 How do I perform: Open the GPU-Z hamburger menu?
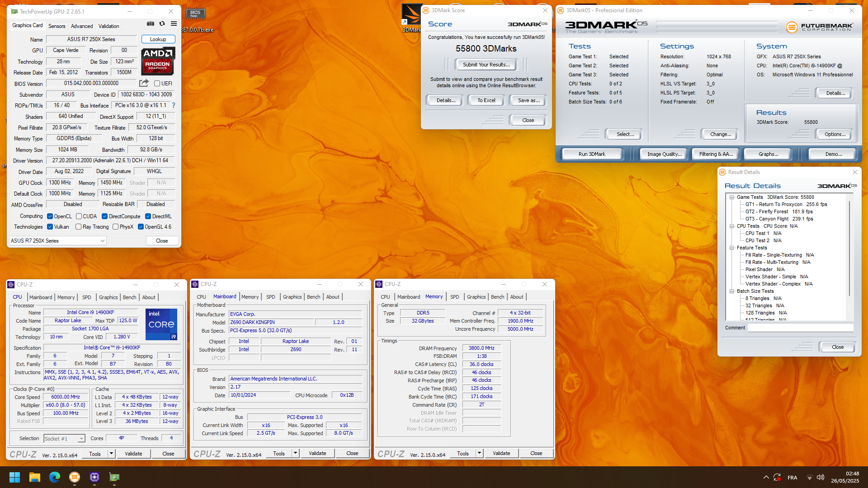[x=174, y=24]
